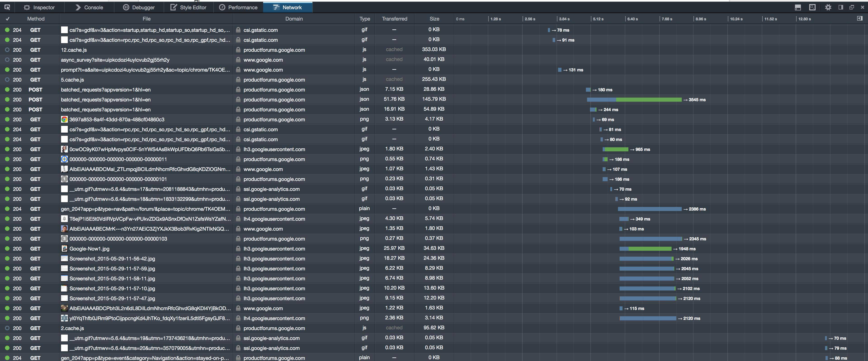The height and width of the screenshot is (361, 868).
Task: Sort requests by Method column
Action: point(36,19)
